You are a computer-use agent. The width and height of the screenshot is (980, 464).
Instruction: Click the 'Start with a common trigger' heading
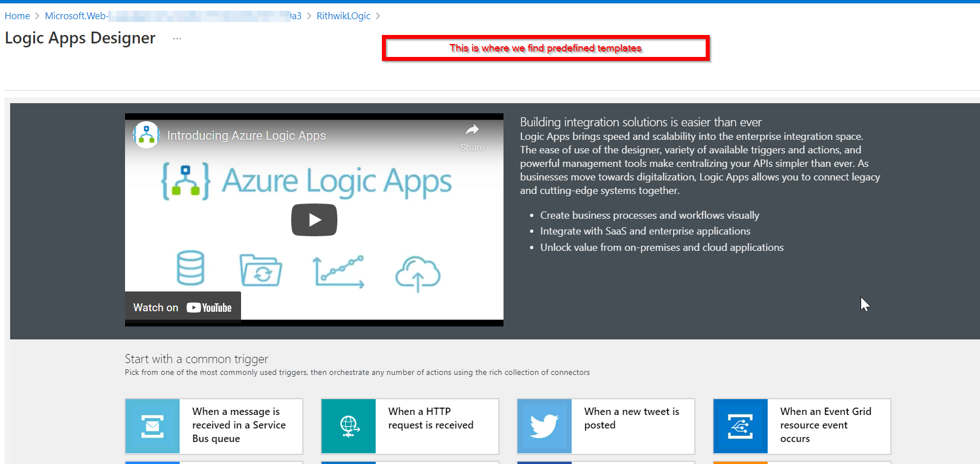(x=197, y=359)
